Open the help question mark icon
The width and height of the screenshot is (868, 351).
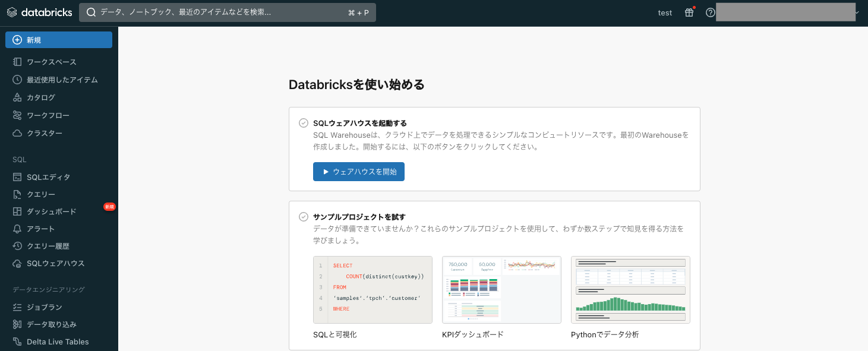point(710,12)
